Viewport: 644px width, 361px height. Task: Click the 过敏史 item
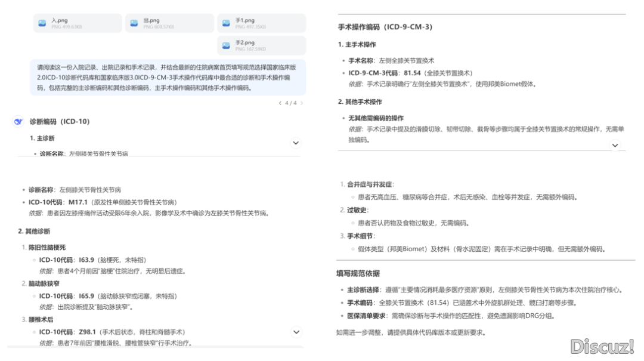358,210
